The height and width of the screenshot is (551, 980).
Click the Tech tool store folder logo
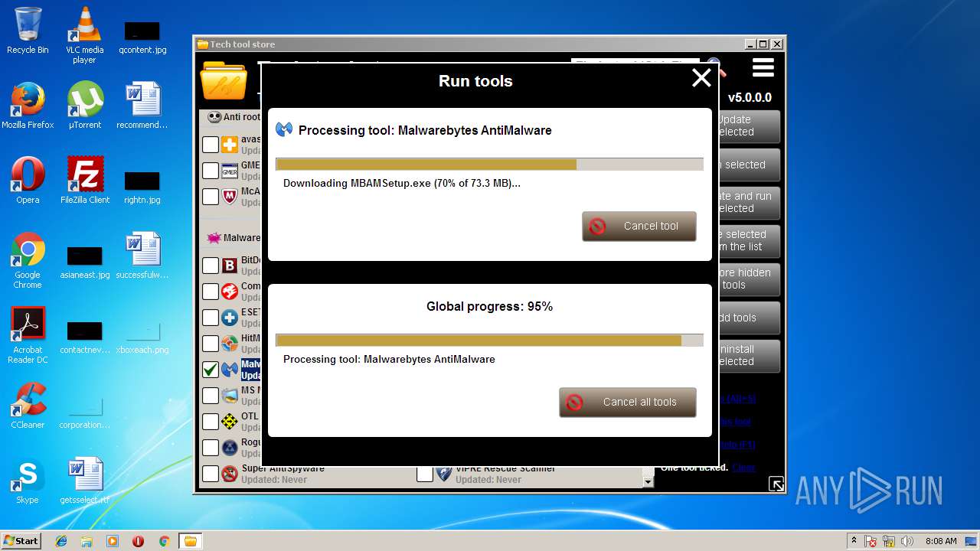click(224, 81)
